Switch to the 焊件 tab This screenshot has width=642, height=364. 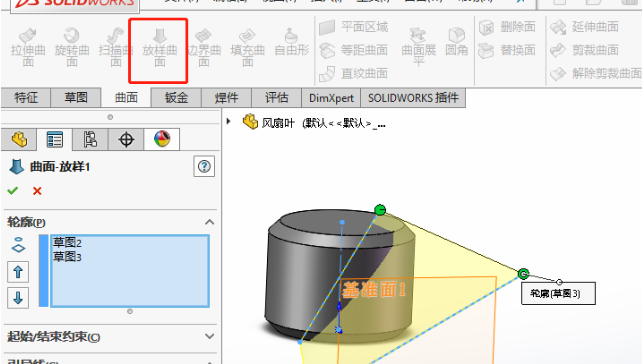(x=226, y=98)
